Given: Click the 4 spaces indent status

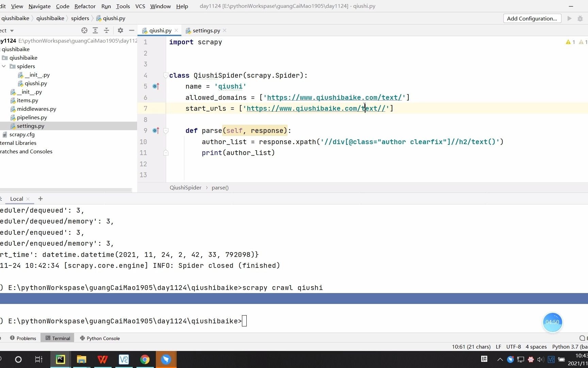Looking at the screenshot, I should click(x=536, y=347).
